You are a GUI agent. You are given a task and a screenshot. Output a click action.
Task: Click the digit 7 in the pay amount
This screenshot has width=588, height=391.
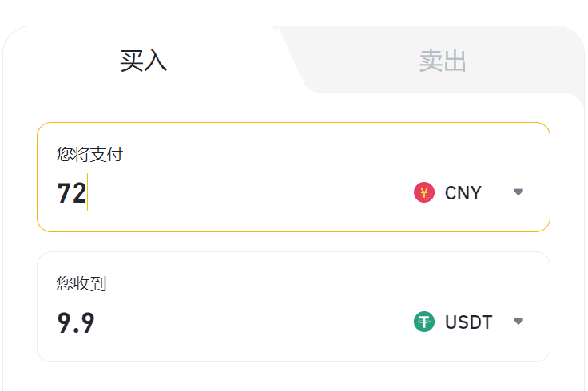[x=64, y=193]
